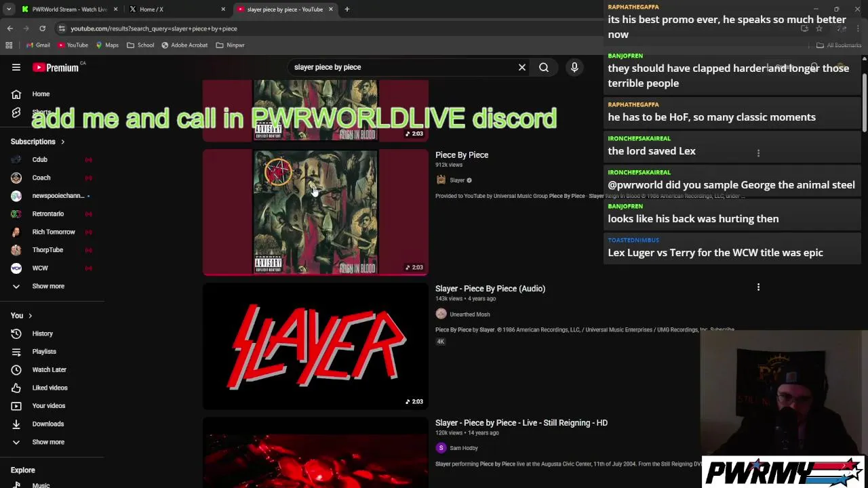Screen dimensions: 868x488
Task: Click the Sam Hodby channel name
Action: [x=464, y=448]
